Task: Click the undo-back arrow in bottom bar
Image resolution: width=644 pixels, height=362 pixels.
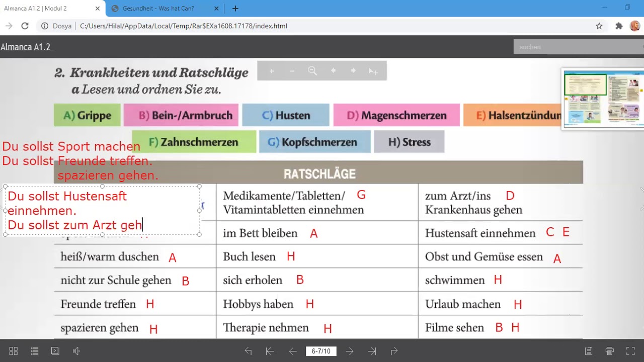Action: tap(248, 351)
